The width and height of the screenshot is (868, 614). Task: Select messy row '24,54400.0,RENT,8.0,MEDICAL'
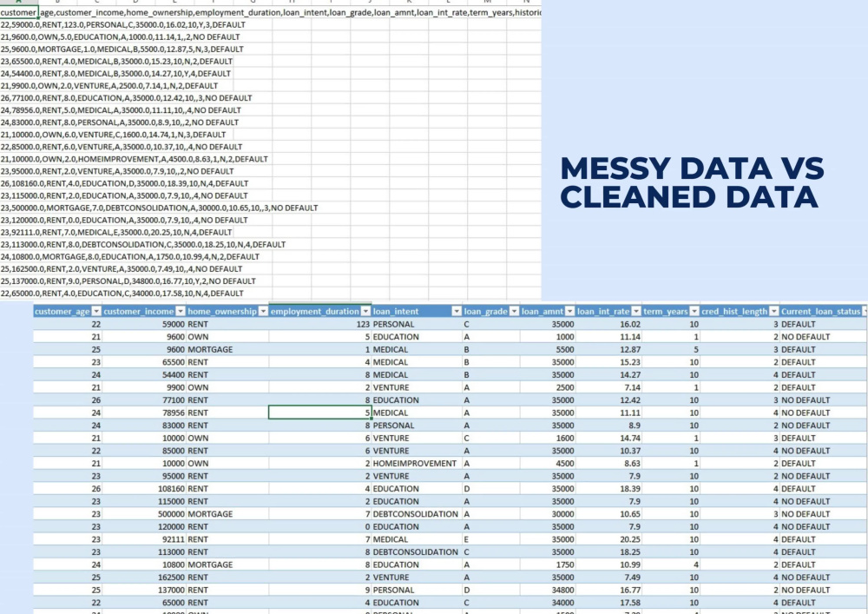pyautogui.click(x=115, y=74)
